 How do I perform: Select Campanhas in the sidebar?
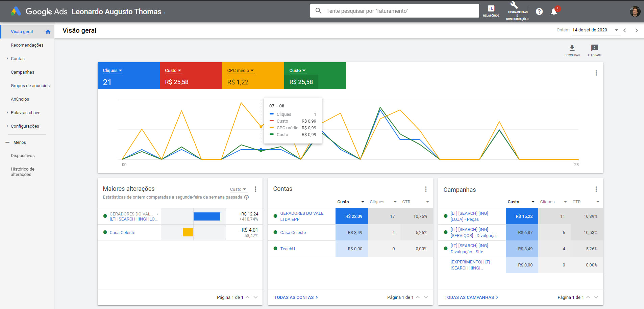pos(22,72)
